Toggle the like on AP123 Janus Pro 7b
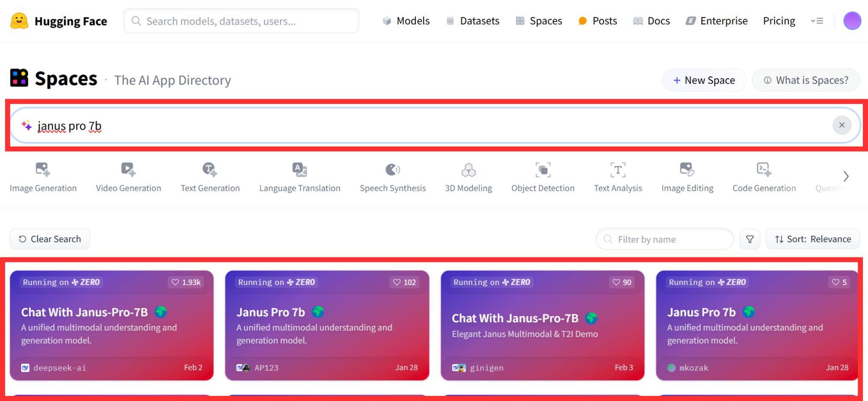Viewport: 868px width, 401px height. click(404, 282)
